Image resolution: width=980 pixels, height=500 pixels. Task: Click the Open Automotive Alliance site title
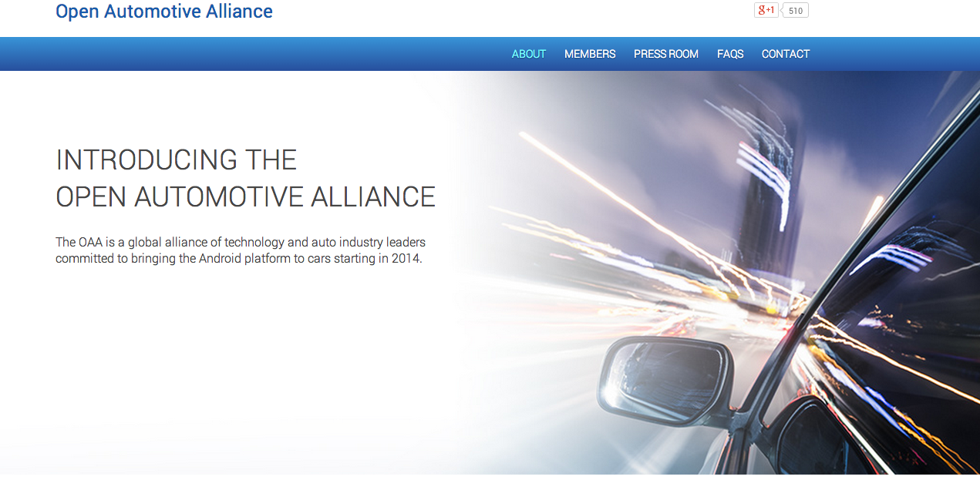click(163, 12)
